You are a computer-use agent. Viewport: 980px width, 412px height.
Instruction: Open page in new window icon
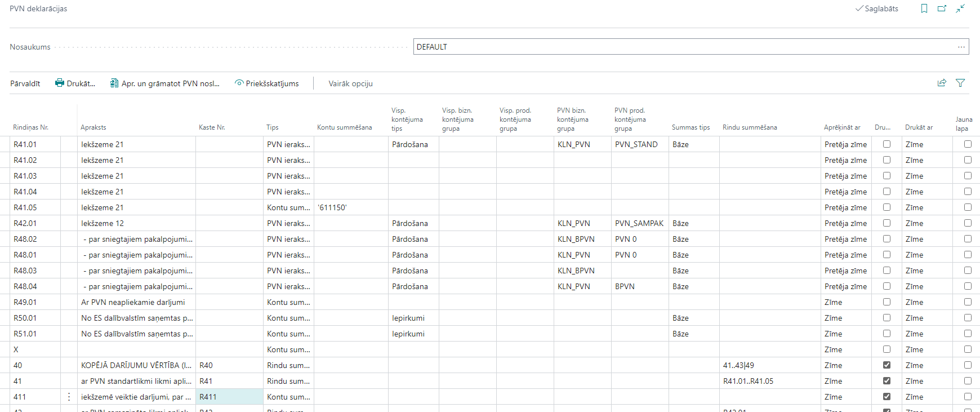point(942,8)
